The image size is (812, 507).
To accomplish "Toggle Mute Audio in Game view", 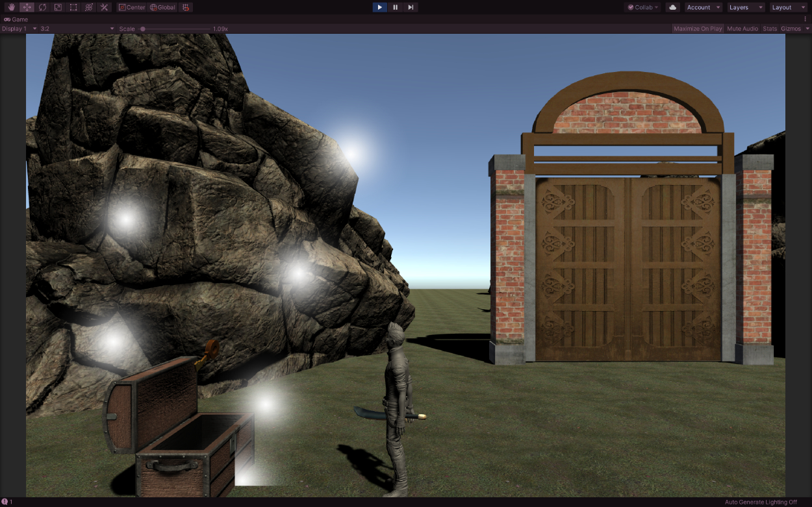I will 742,29.
